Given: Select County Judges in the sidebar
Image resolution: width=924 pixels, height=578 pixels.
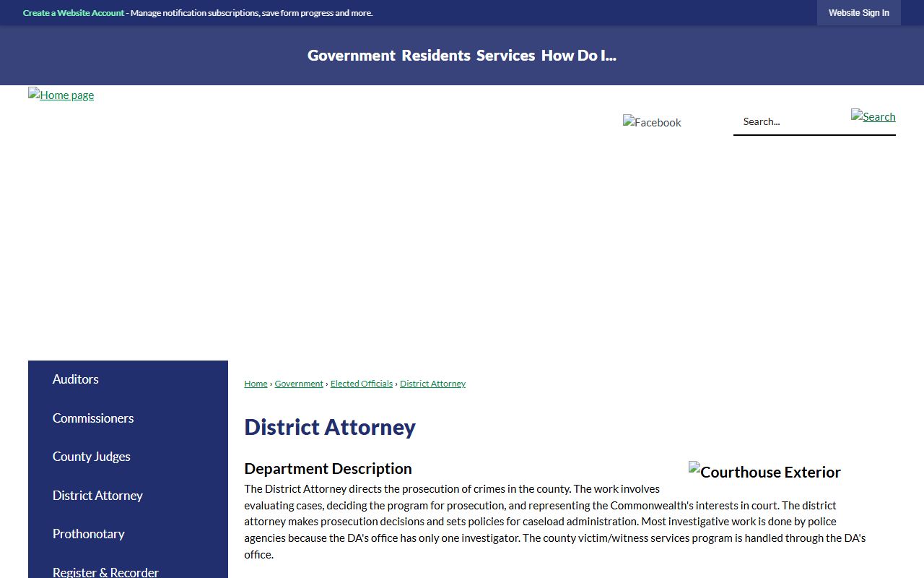Looking at the screenshot, I should click(x=128, y=457).
